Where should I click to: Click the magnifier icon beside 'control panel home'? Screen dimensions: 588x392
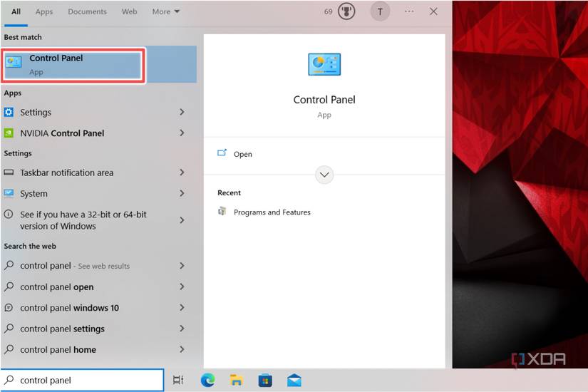click(9, 349)
